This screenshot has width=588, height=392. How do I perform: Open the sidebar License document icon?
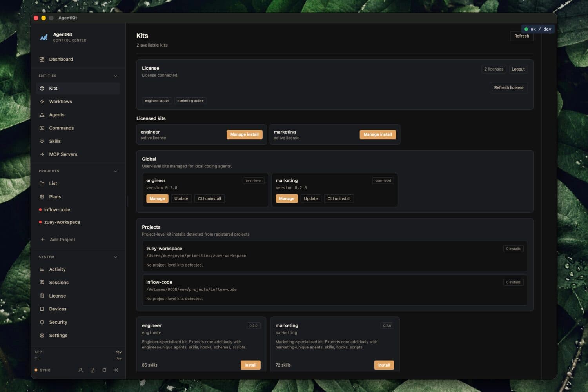[42, 296]
